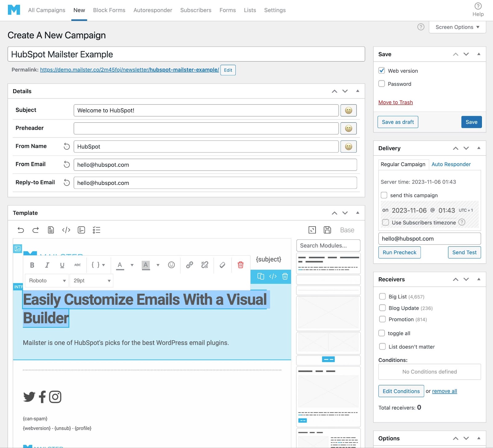Duplicate the selected module
This screenshot has height=448, width=493.
click(261, 276)
